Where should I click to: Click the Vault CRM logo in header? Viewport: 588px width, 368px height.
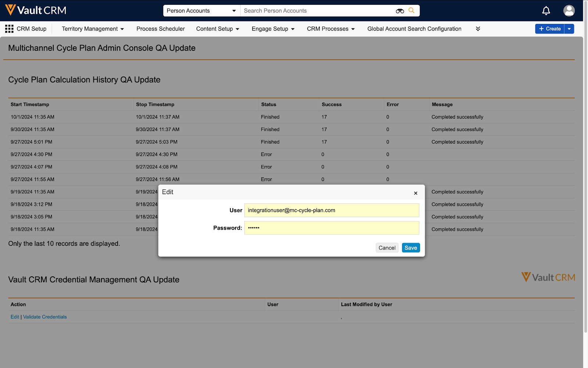point(36,10)
